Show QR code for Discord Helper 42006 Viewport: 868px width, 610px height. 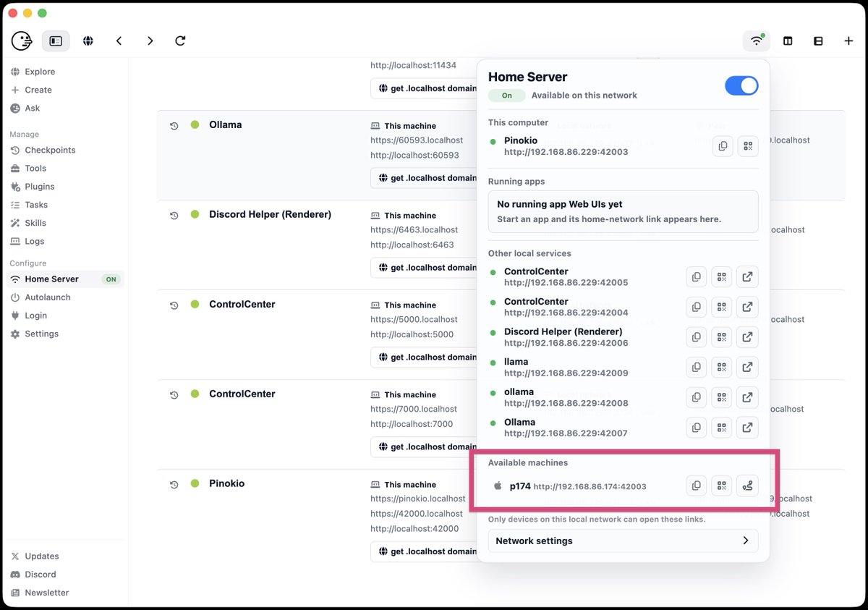(x=722, y=337)
